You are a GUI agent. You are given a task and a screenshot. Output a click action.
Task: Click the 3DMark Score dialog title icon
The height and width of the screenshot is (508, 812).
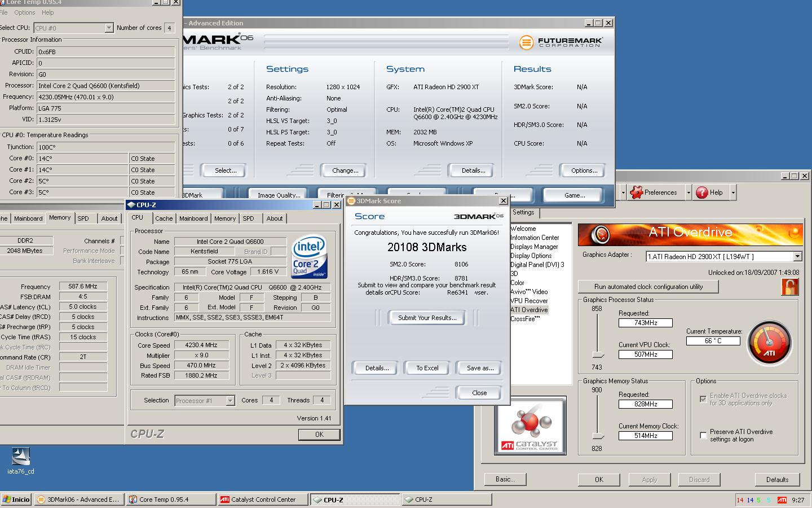(x=351, y=201)
